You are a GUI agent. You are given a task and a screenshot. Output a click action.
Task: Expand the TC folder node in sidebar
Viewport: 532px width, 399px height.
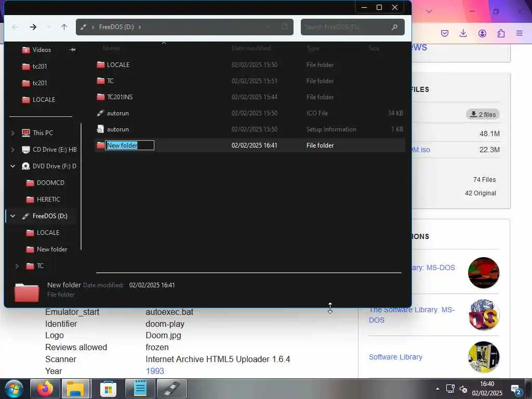tap(17, 266)
